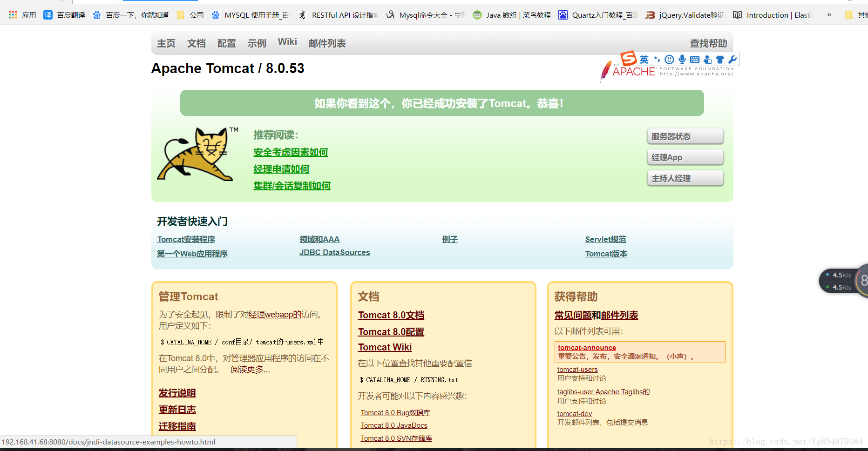
Task: Click the Tomcat cat mascot image
Action: coord(195,154)
